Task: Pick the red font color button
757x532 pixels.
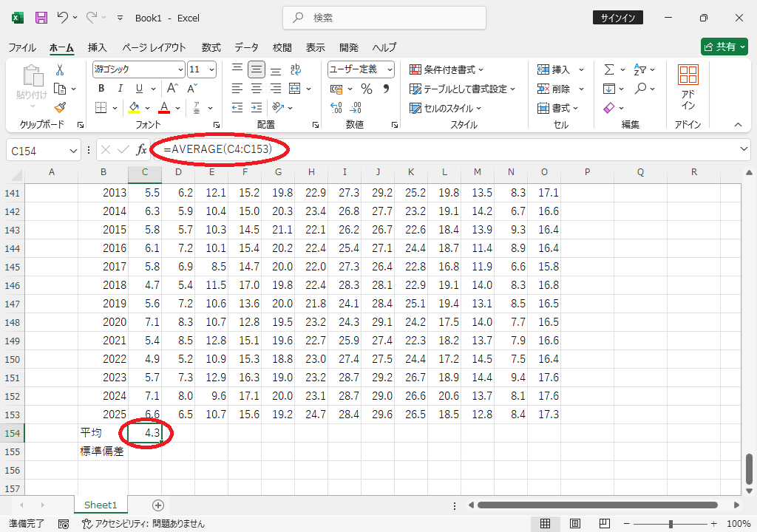Action: (164, 108)
